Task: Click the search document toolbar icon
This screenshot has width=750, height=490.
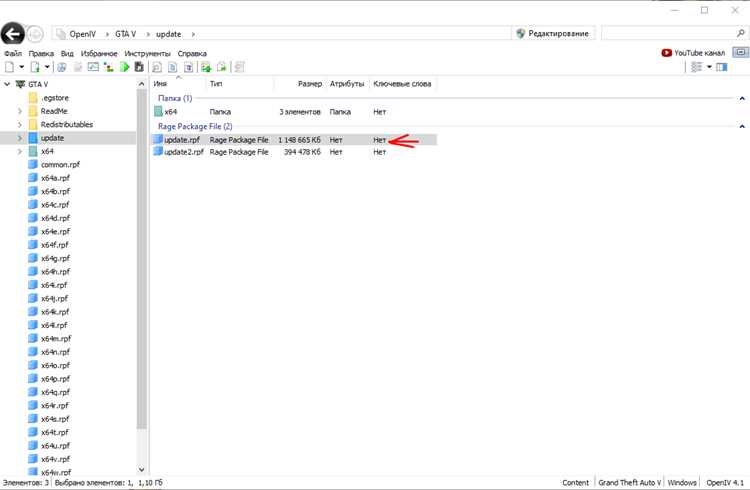Action: [157, 67]
